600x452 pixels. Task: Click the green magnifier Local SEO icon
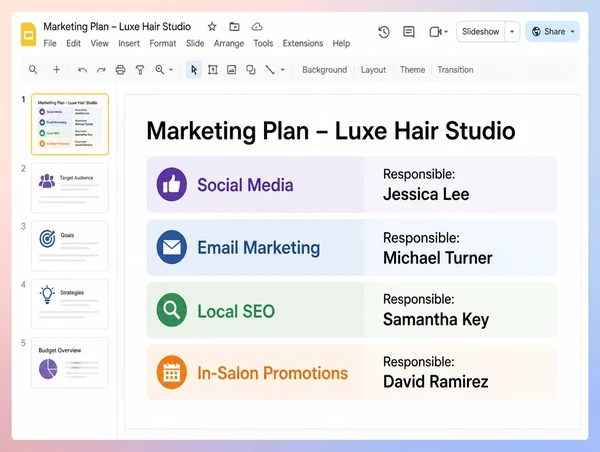coord(172,310)
